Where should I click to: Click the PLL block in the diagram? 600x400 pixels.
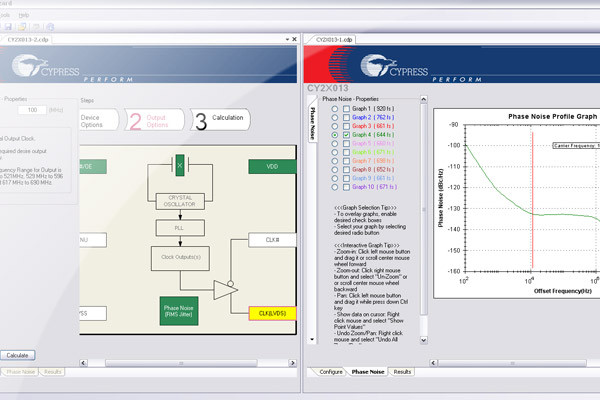pos(180,228)
